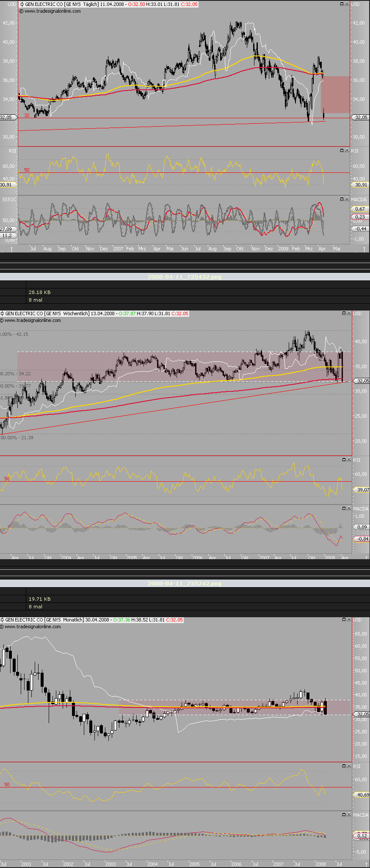Maximize the daily SSTOC/MACDA pane
Screen dimensions: 370x868
pos(342,199)
